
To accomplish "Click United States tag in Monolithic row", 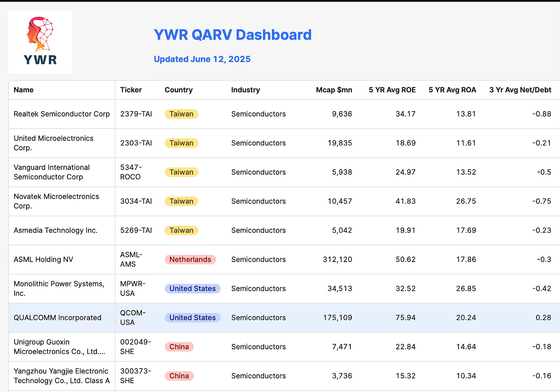I will coord(193,289).
